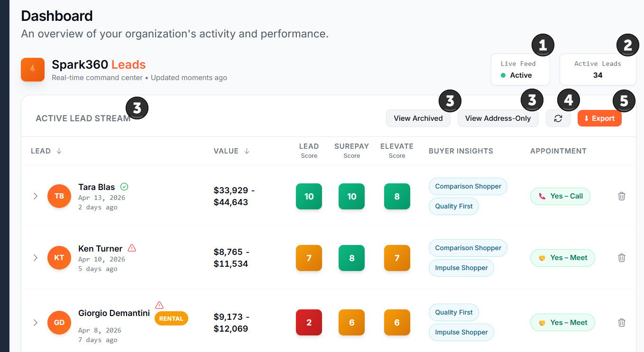The width and height of the screenshot is (644, 352).
Task: Click the orange Spark360 lightning logo icon
Action: point(33,70)
